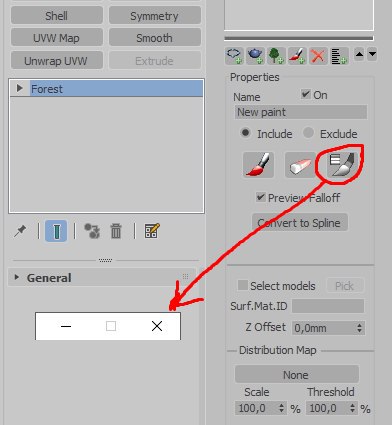Screen dimensions: 392x425
Task: Click the dotted panel resize handle
Action: tap(105, 260)
